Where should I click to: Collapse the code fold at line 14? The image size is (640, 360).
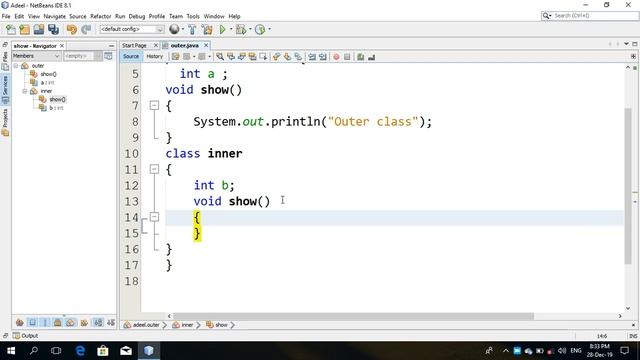[x=154, y=217]
